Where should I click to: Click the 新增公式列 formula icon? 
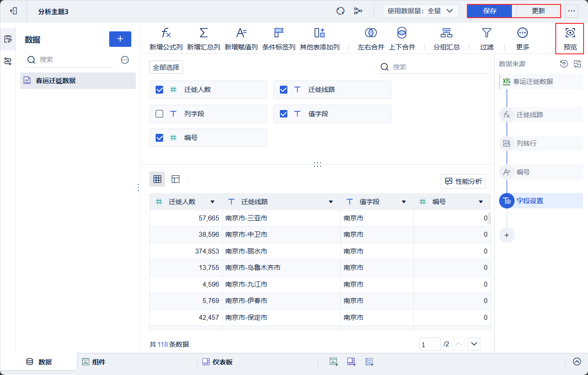tap(166, 33)
